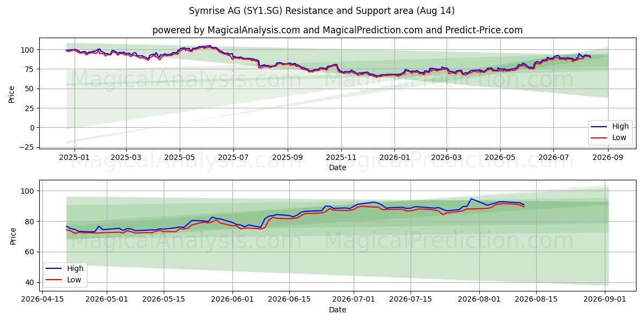Click the '2026-07' date tick label

(554, 158)
